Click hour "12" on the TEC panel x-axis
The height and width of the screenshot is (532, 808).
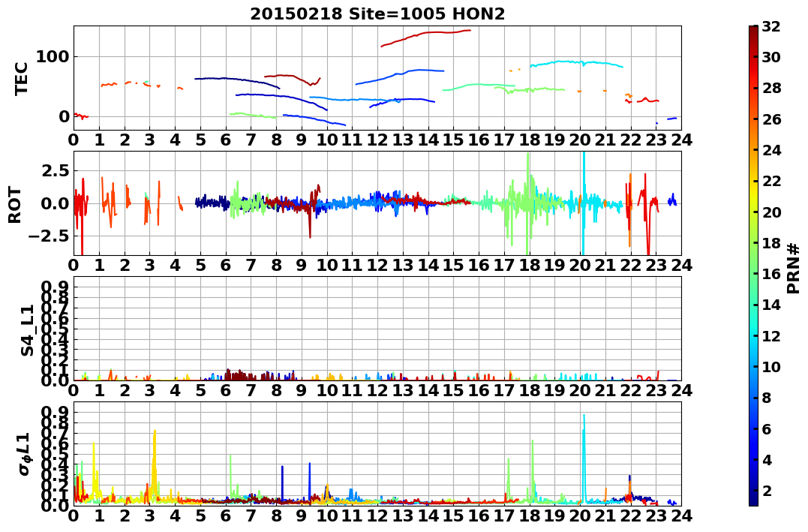tap(377, 140)
